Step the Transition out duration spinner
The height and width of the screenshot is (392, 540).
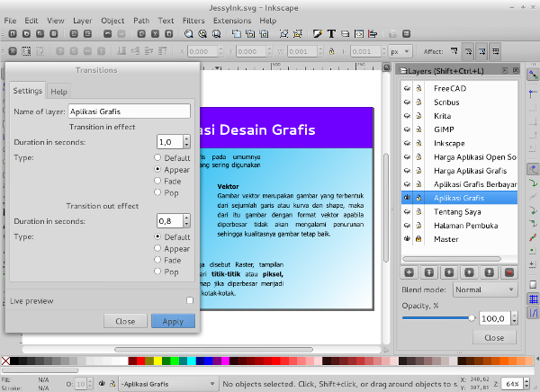[186, 220]
